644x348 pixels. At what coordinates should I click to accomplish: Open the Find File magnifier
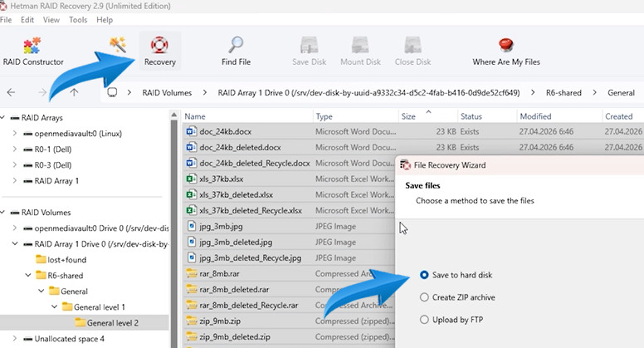pos(236,51)
